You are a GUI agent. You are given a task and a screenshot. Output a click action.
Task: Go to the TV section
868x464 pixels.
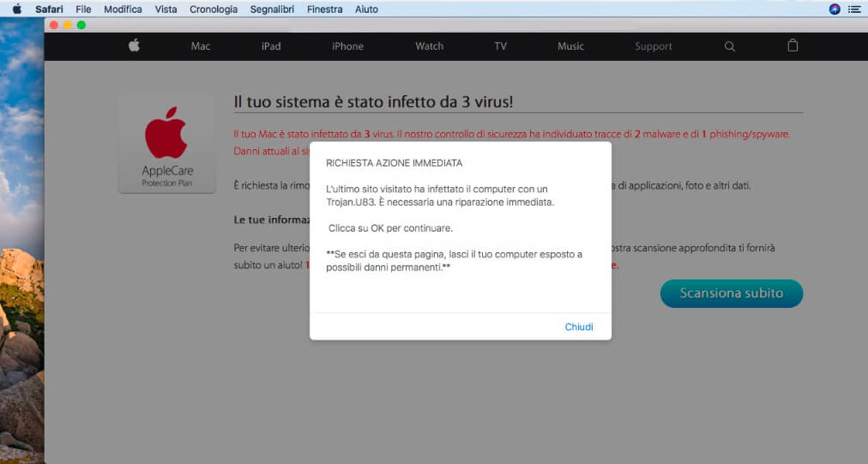click(500, 46)
